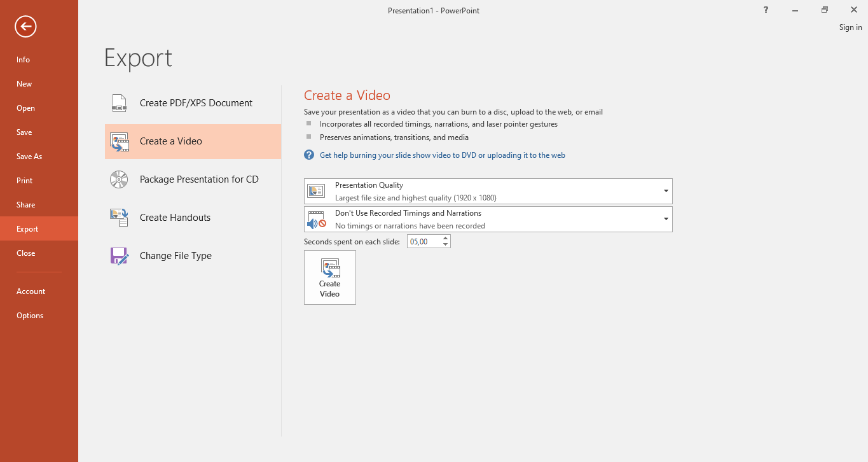Open the Share page
Viewport: 868px width, 462px height.
[x=39, y=205]
